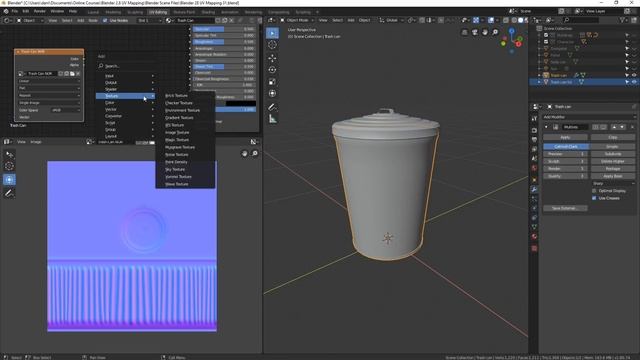Open the Global transform orientation dropdown
This screenshot has height=360, width=640.
click(x=391, y=20)
